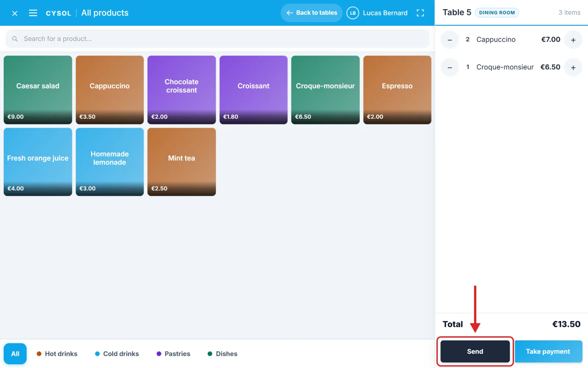This screenshot has width=588, height=368.
Task: Click the DINING ROOM badge
Action: tap(497, 13)
